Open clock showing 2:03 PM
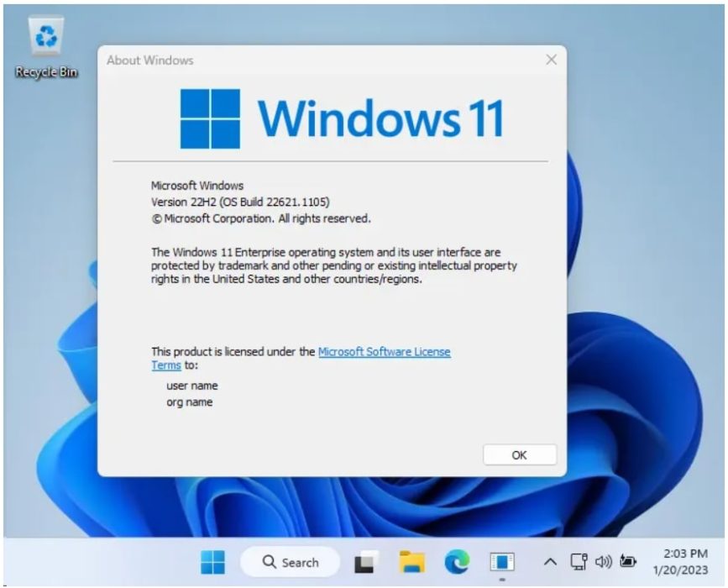728x588 pixels. (x=681, y=562)
